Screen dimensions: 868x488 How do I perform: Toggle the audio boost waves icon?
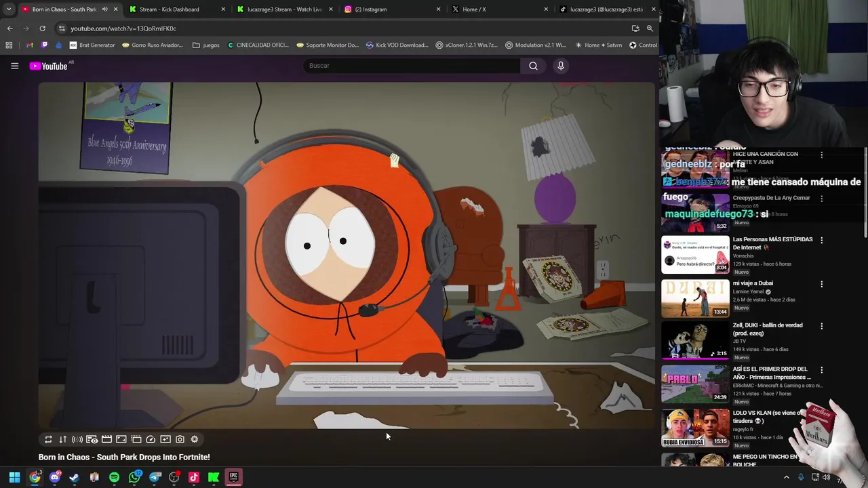click(x=77, y=439)
